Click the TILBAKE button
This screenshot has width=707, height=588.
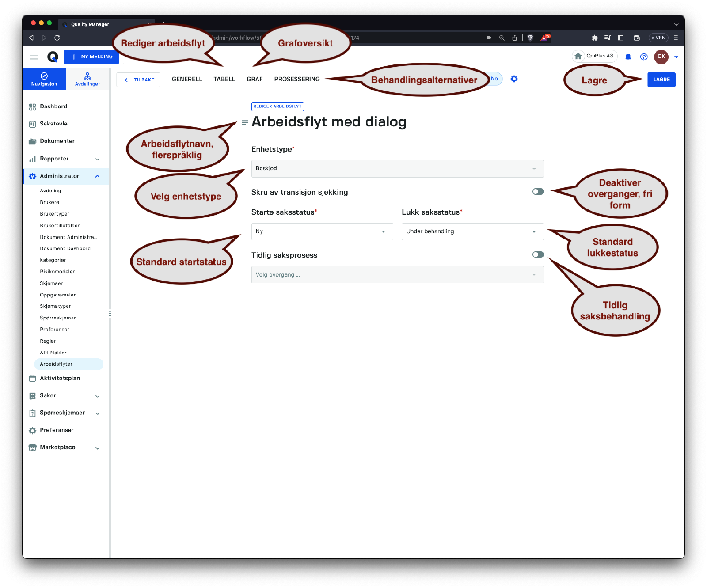click(x=139, y=80)
